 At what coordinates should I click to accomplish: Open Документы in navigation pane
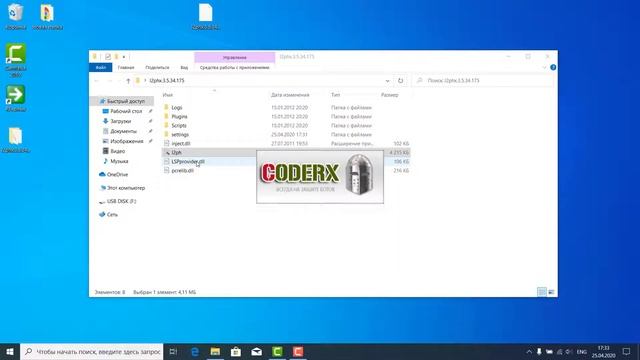point(123,131)
